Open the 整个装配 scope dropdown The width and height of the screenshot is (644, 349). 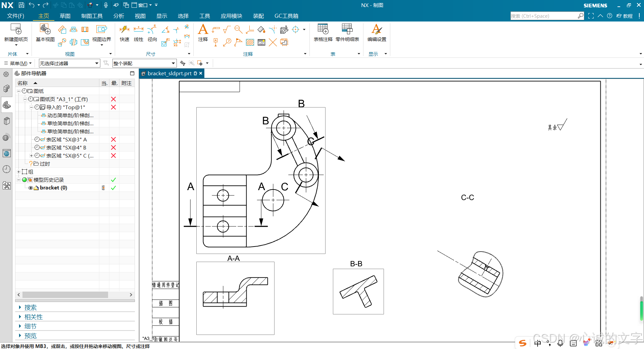click(144, 63)
